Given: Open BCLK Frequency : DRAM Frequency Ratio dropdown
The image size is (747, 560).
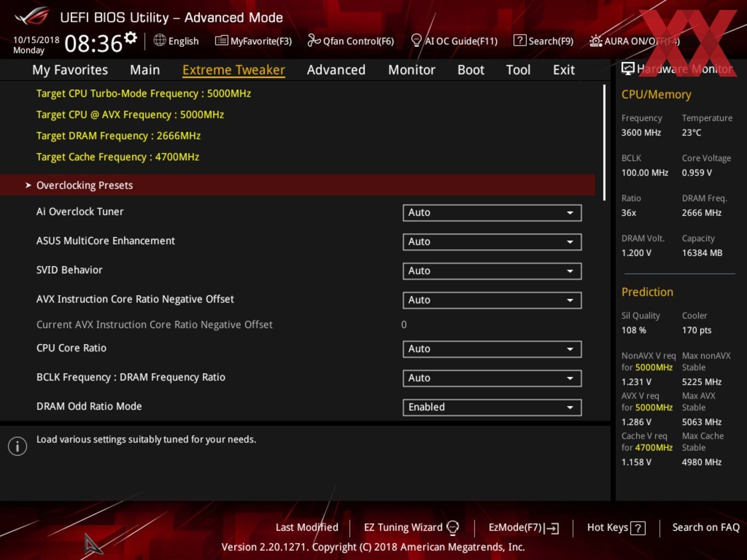Looking at the screenshot, I should 492,378.
